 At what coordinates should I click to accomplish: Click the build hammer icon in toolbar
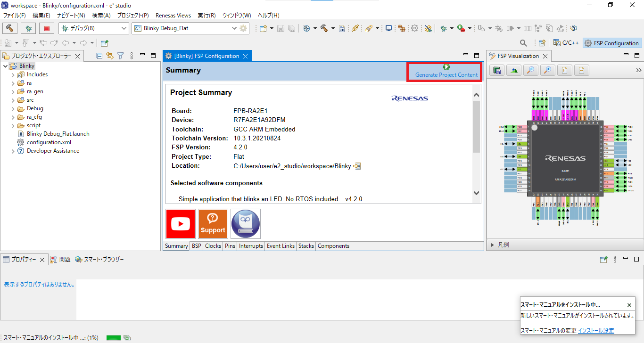tap(10, 28)
